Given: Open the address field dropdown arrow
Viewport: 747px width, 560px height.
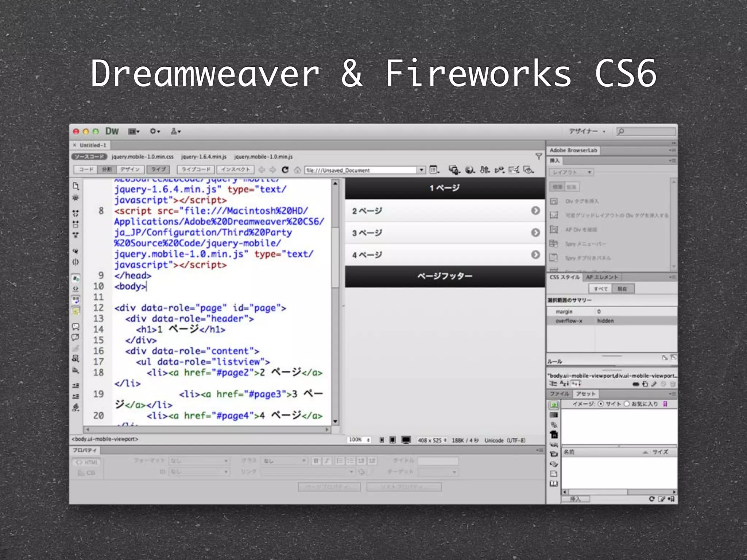Looking at the screenshot, I should click(421, 170).
